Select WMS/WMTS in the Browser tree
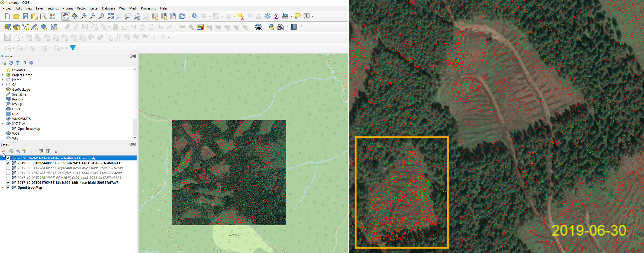 point(21,119)
